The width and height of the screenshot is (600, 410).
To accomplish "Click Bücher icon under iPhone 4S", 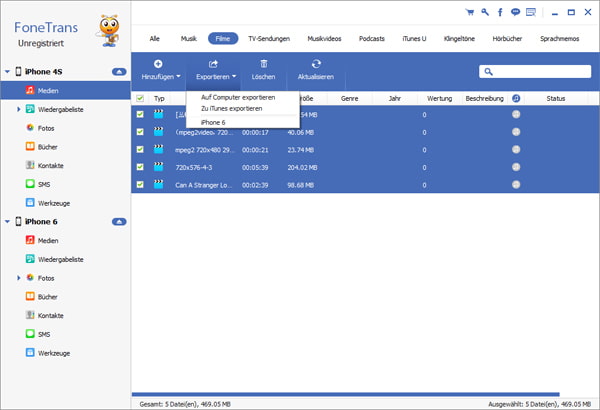I will [x=30, y=146].
